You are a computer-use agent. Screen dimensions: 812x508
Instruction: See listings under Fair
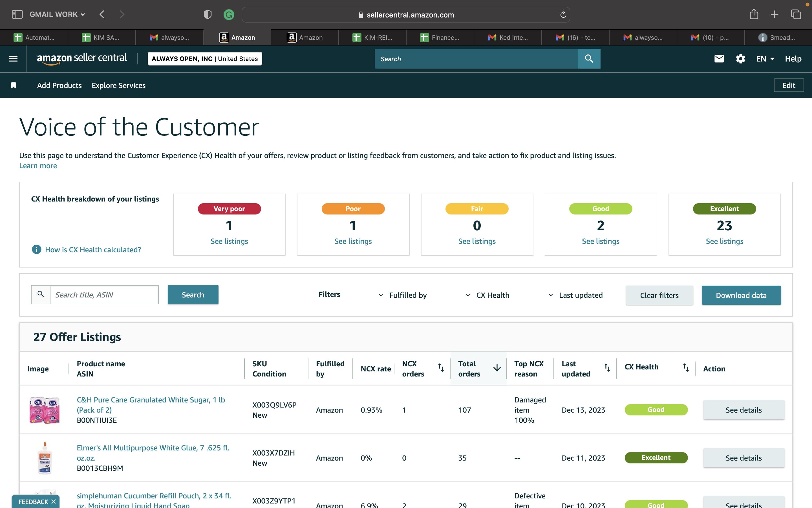click(477, 241)
